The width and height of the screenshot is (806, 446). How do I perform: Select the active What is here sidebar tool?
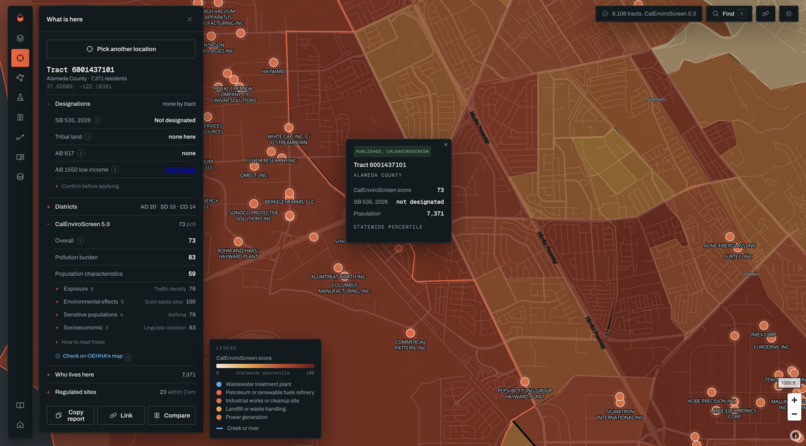pyautogui.click(x=20, y=58)
